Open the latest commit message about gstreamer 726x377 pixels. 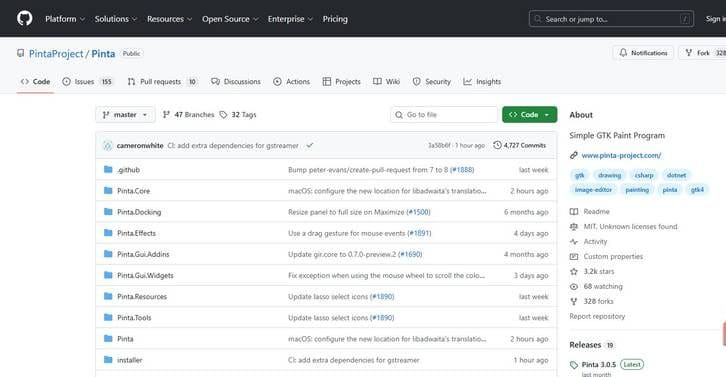233,145
